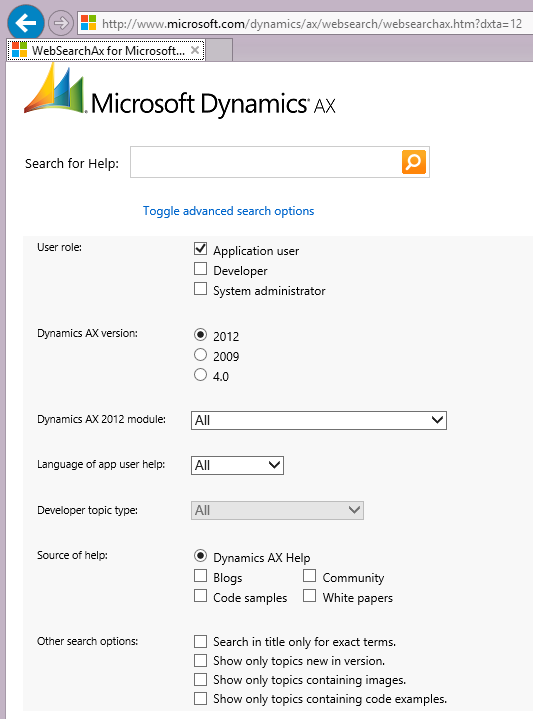Screen dimensions: 533x719
Task: Open Language of app user help dropdown
Action: (x=237, y=465)
